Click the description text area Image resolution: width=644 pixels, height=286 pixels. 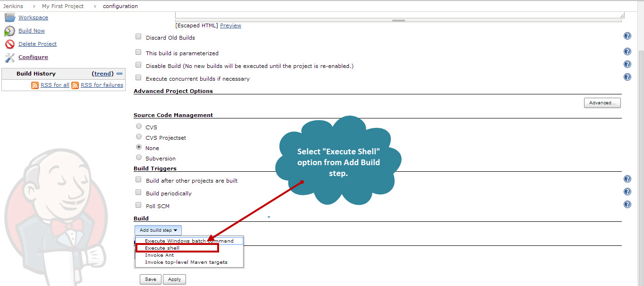pos(400,15)
